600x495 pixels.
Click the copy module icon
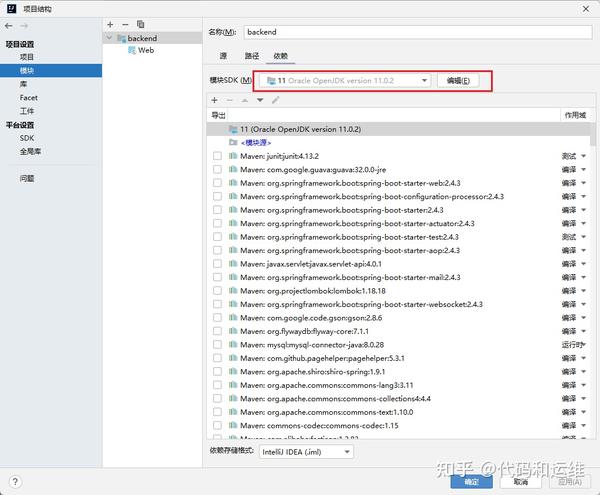140,24
